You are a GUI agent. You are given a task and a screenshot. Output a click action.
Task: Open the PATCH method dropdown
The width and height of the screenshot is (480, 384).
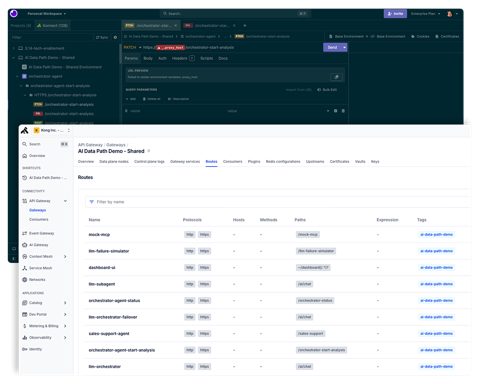(132, 47)
